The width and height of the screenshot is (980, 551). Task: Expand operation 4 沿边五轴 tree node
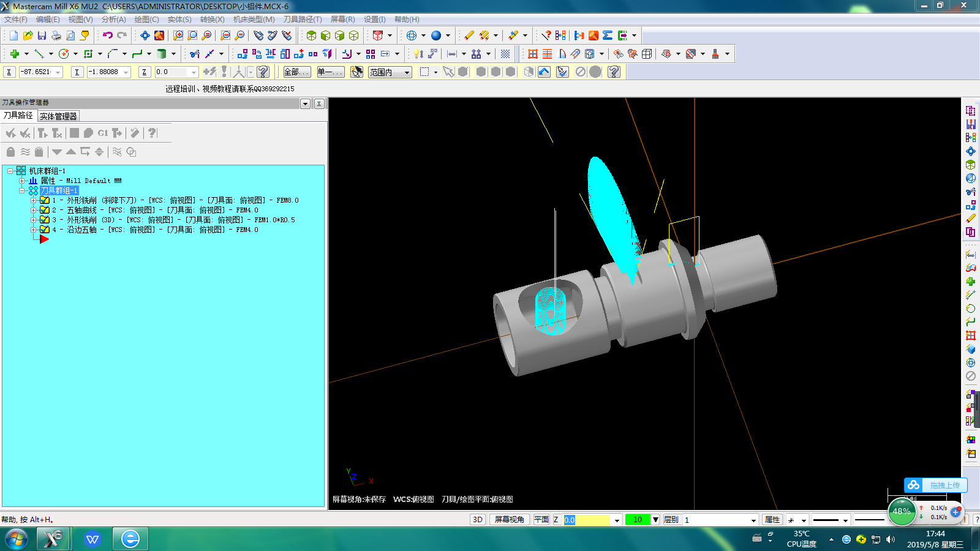point(34,230)
